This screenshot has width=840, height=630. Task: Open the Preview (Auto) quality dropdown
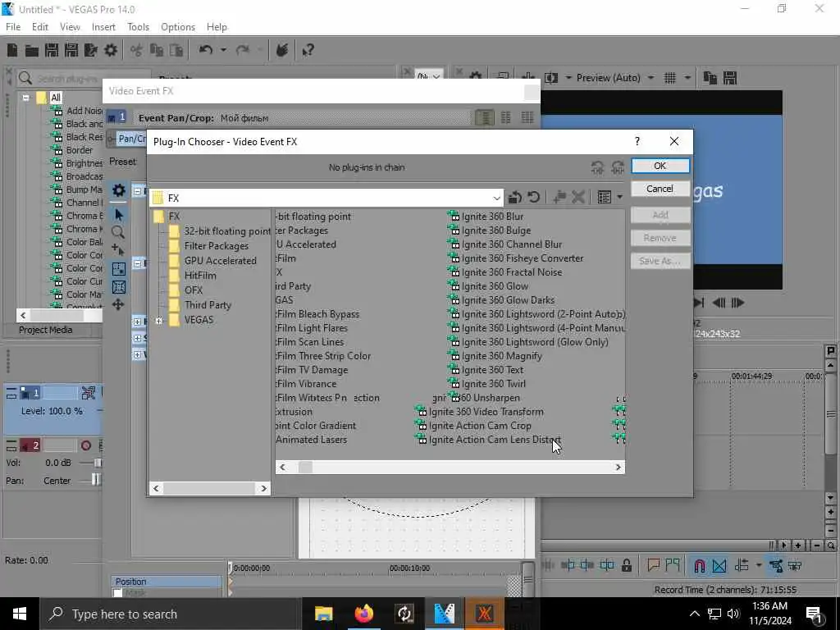651,78
